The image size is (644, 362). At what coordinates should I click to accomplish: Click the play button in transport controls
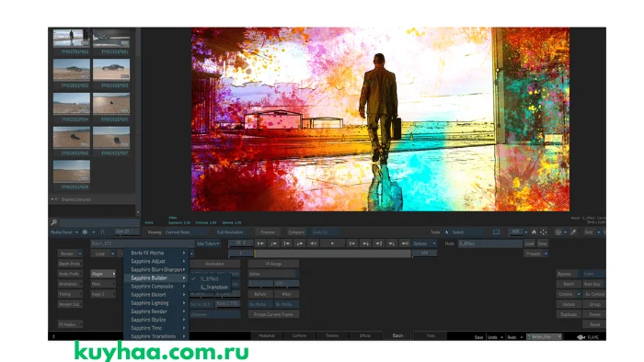332,243
